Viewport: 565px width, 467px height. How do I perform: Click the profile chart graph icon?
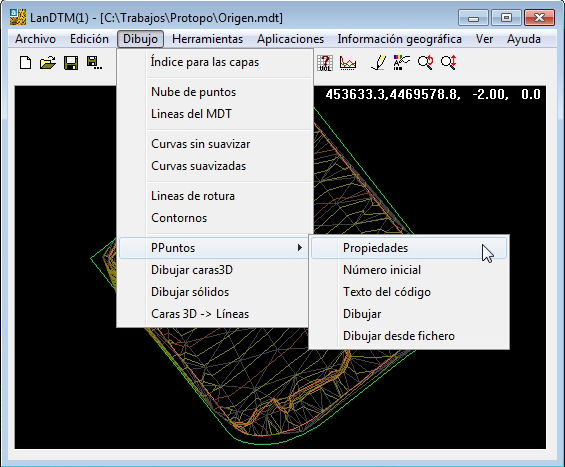tap(348, 63)
